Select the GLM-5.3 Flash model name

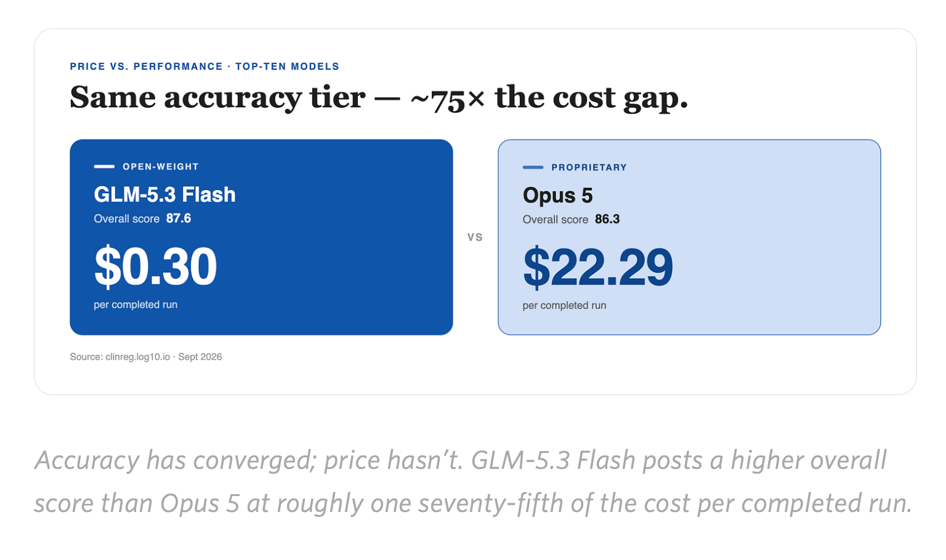[164, 194]
